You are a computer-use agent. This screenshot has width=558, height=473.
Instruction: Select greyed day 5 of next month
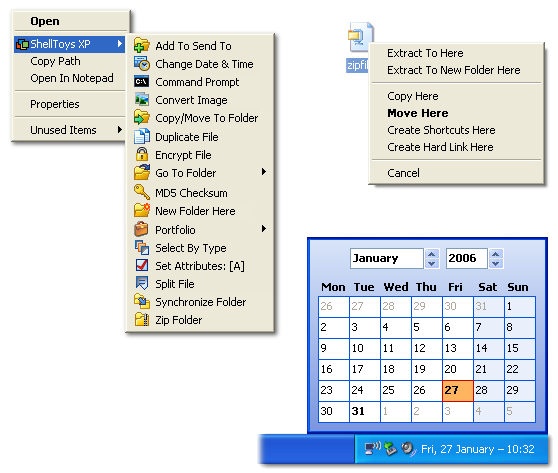coord(520,412)
